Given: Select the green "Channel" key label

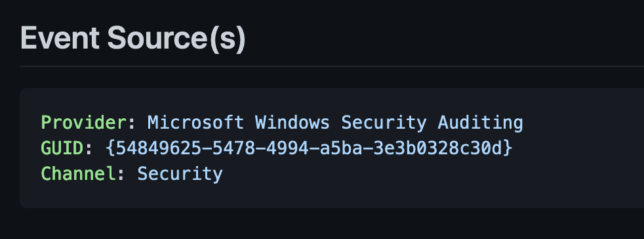Looking at the screenshot, I should (x=79, y=173).
